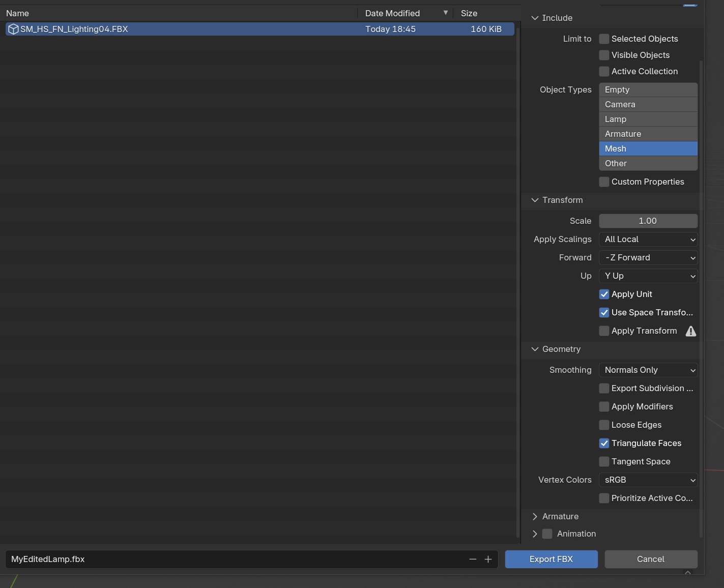
Task: Enable the Animation section checkbox
Action: tap(547, 534)
